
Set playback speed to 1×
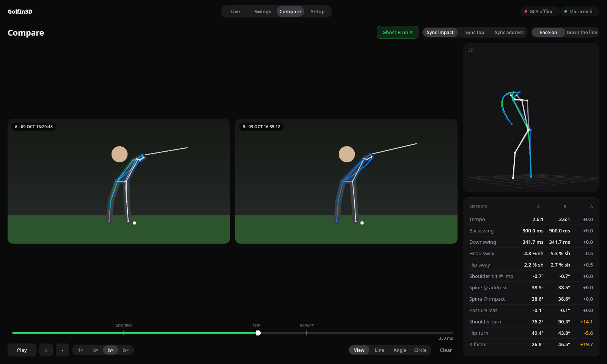tap(80, 350)
